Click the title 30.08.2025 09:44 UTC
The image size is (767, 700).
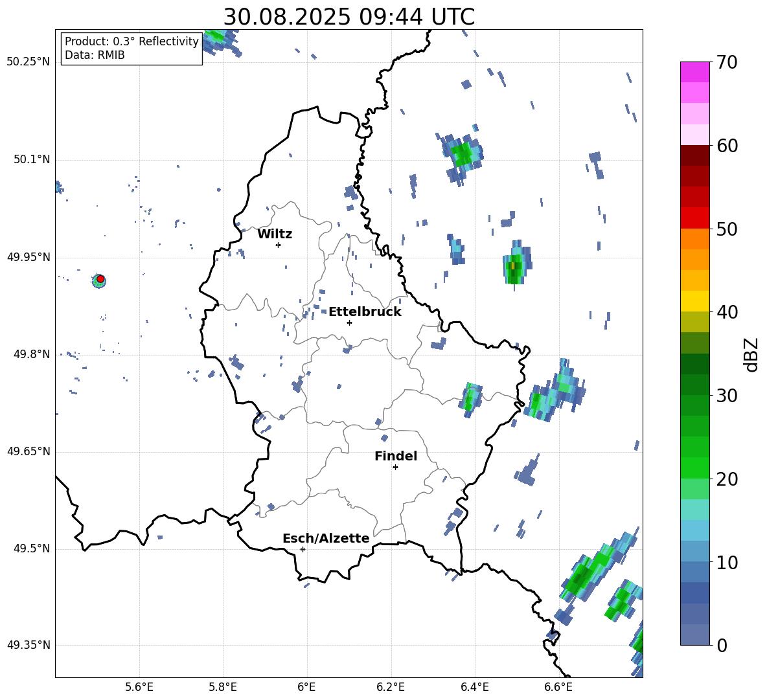point(349,17)
